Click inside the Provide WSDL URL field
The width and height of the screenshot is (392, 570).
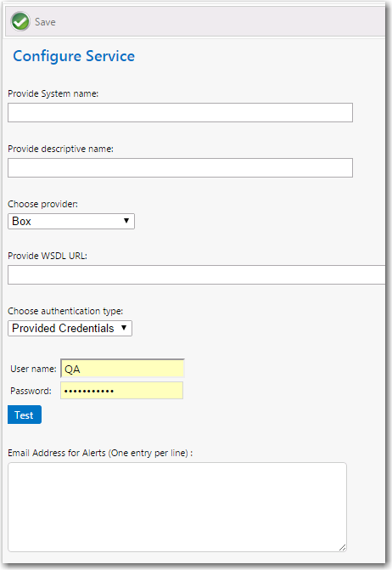(x=196, y=274)
